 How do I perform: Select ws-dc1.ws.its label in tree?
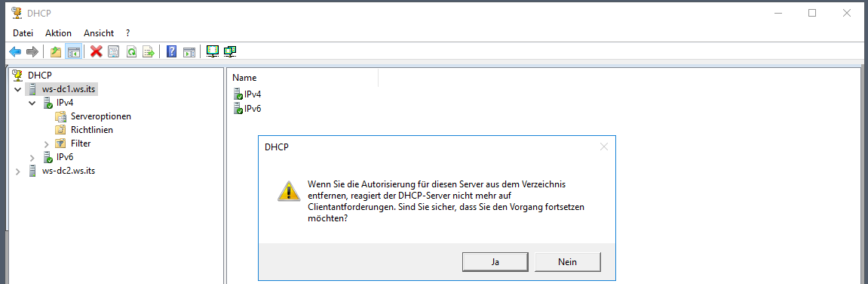(x=69, y=89)
